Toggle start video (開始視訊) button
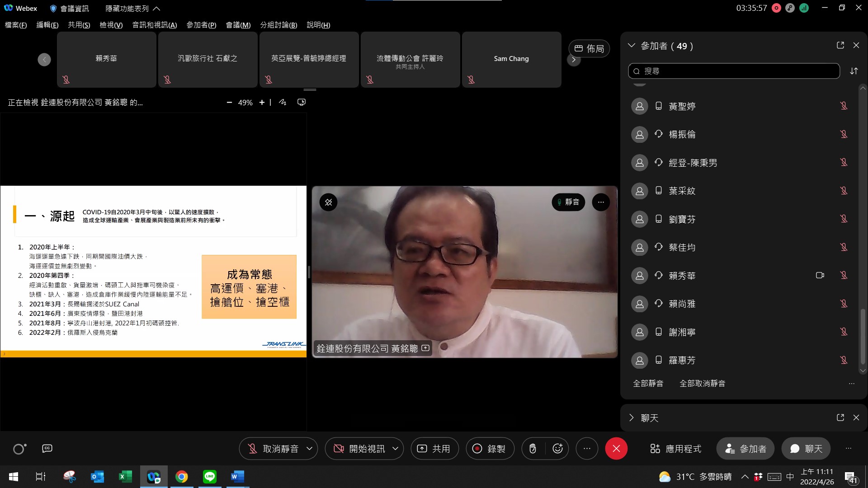This screenshot has height=488, width=868. pos(359,449)
